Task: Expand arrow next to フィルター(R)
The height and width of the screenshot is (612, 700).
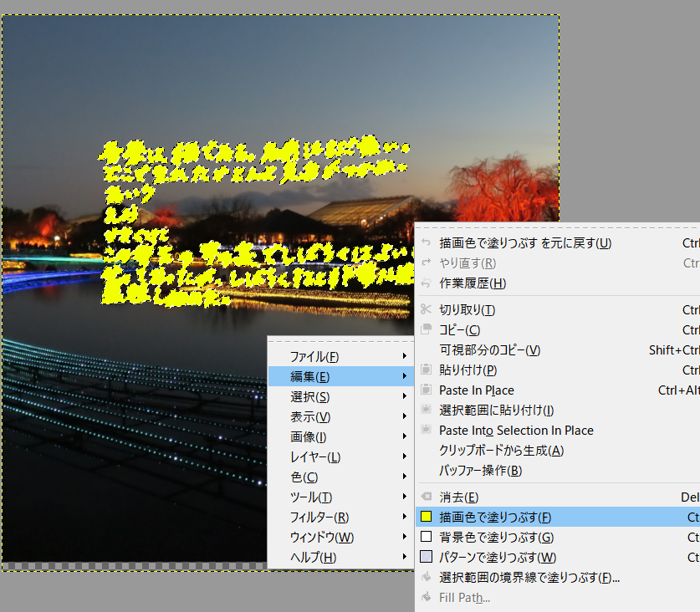Action: tap(405, 517)
